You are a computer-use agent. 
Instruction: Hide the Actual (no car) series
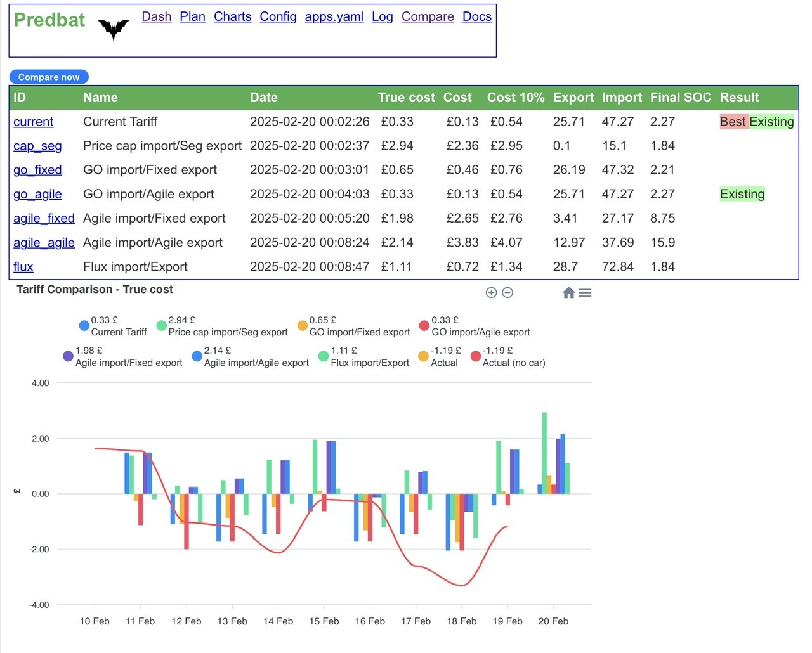coord(507,356)
